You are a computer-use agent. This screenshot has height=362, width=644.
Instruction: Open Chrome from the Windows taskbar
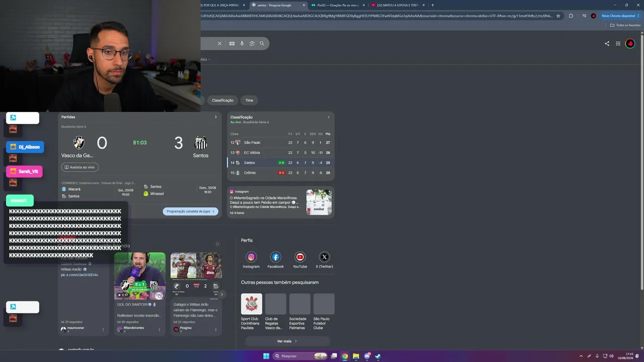[x=345, y=356]
